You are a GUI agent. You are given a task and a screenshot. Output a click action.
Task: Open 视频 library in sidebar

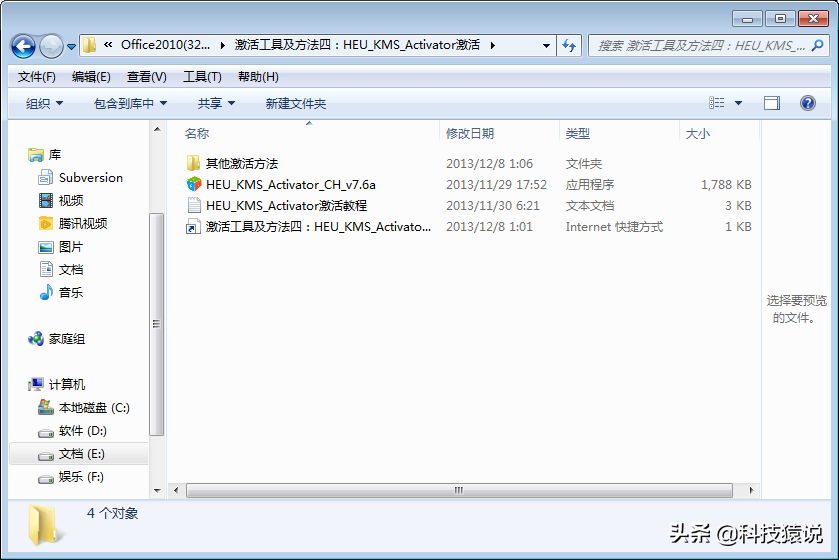(71, 201)
